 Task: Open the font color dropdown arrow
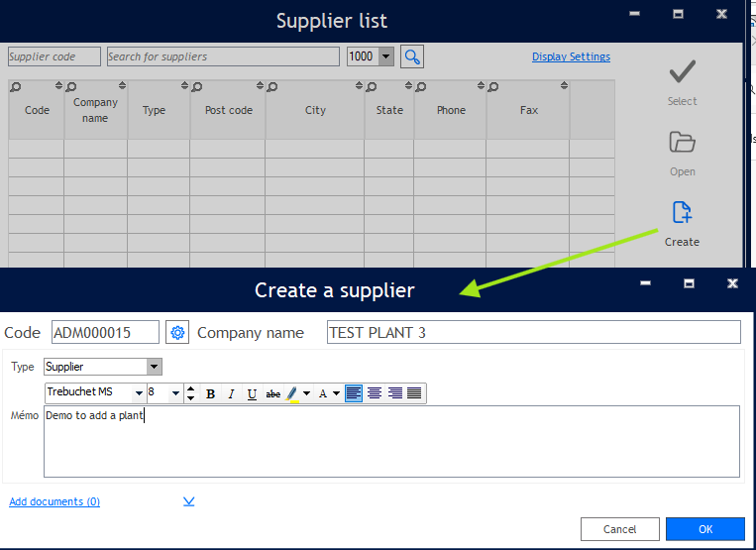pyautogui.click(x=336, y=393)
